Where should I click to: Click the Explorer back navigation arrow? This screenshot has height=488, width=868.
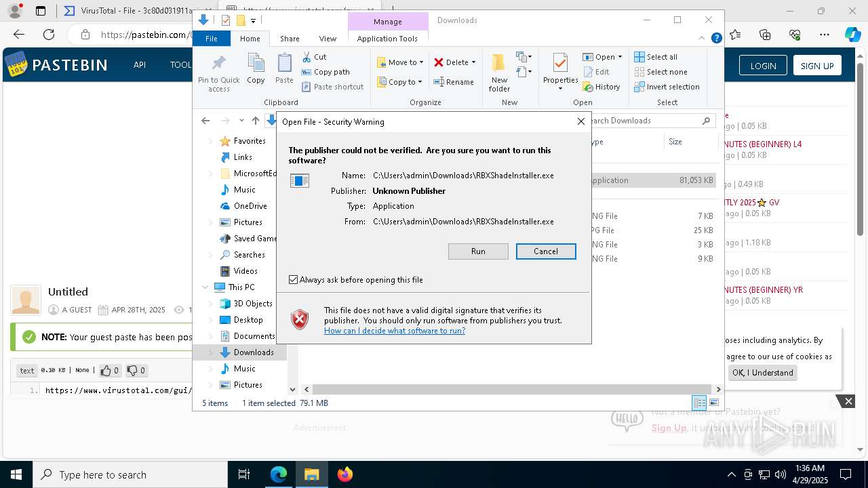(x=205, y=121)
